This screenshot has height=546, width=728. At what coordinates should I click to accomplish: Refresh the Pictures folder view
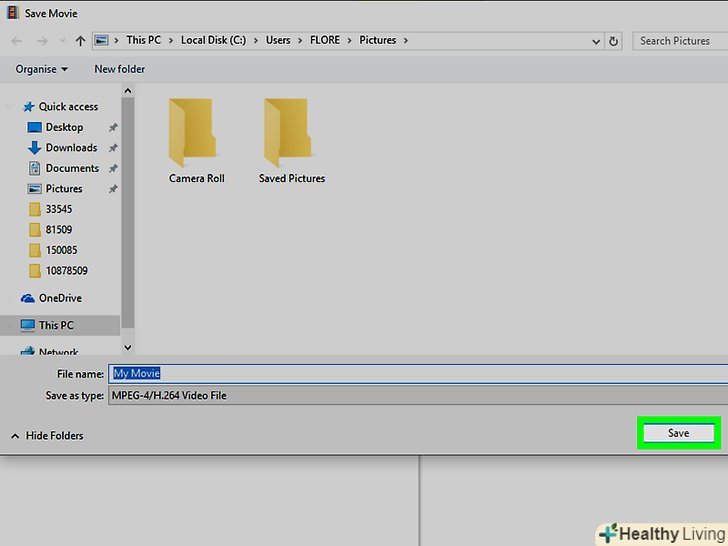[614, 41]
